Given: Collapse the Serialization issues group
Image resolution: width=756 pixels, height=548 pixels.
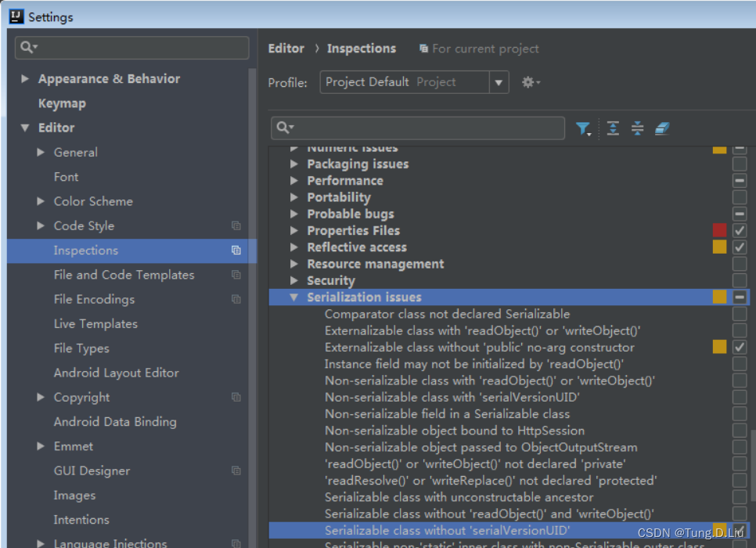Looking at the screenshot, I should pos(293,297).
